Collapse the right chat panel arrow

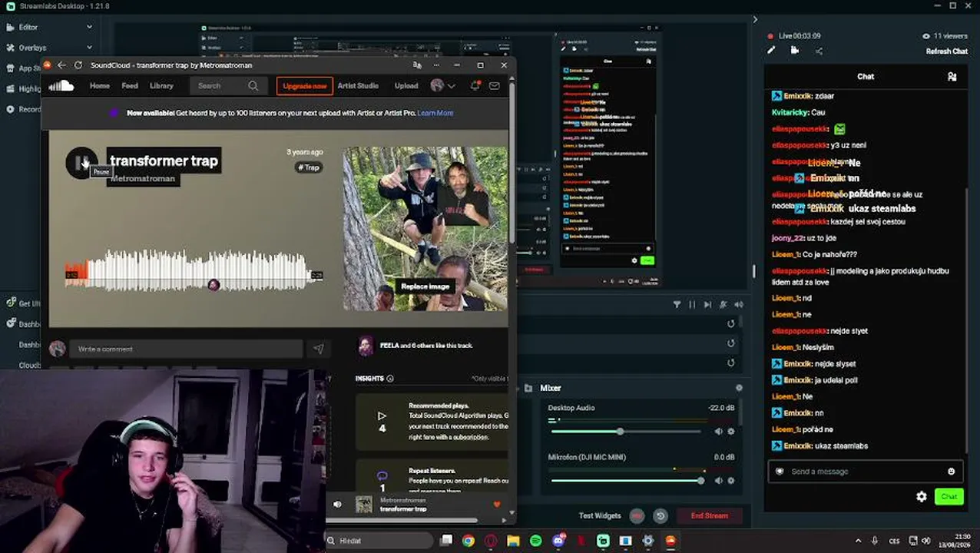(x=755, y=20)
